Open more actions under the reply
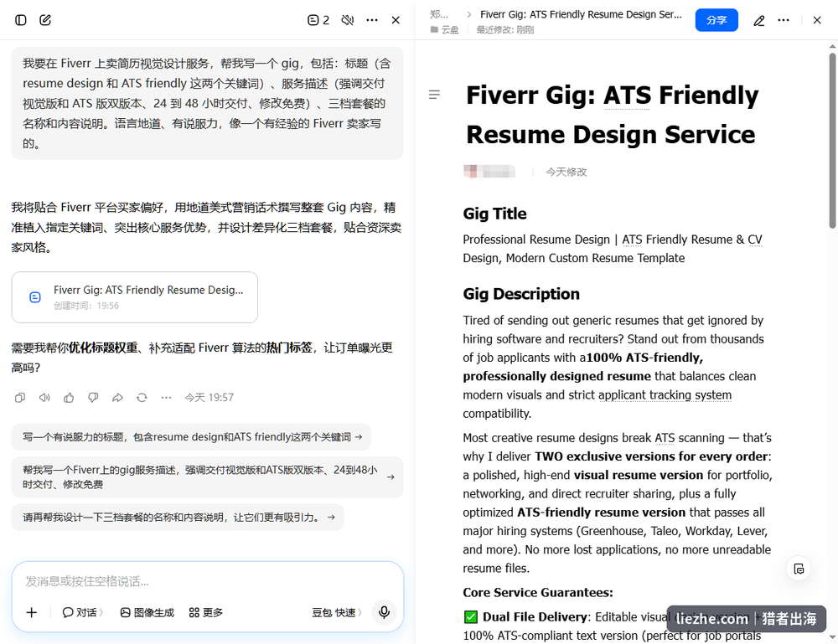Image resolution: width=838 pixels, height=644 pixels. (x=166, y=397)
